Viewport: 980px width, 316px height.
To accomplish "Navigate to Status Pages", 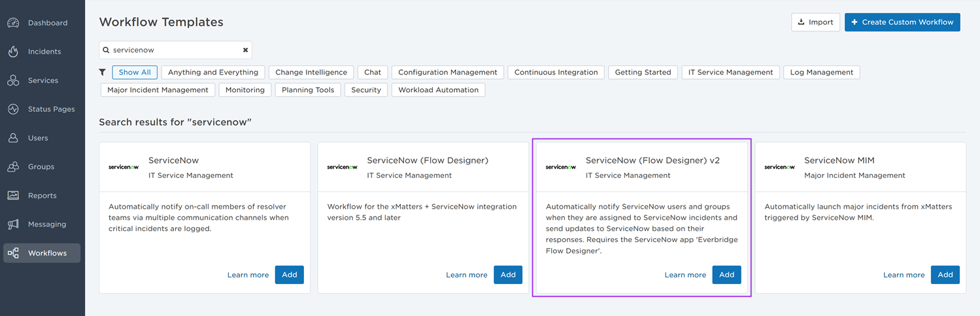I will [x=52, y=109].
